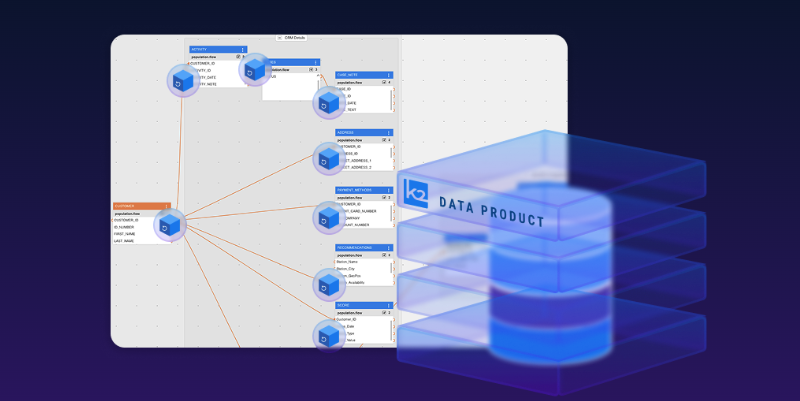Select the CASE_NOTE table header
The height and width of the screenshot is (401, 800).
coord(364,75)
